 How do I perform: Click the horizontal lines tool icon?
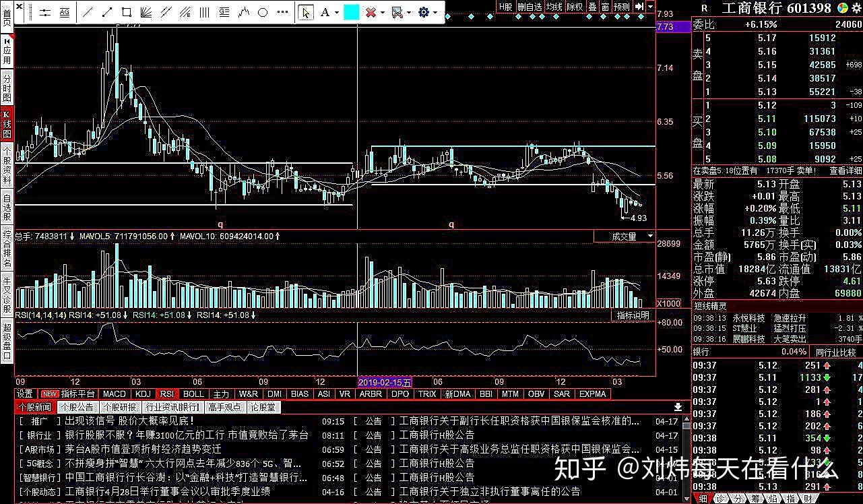click(44, 12)
